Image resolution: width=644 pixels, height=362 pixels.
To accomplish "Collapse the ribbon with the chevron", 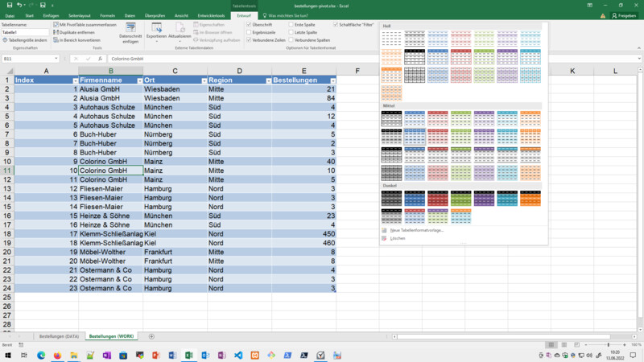I will tap(638, 48).
